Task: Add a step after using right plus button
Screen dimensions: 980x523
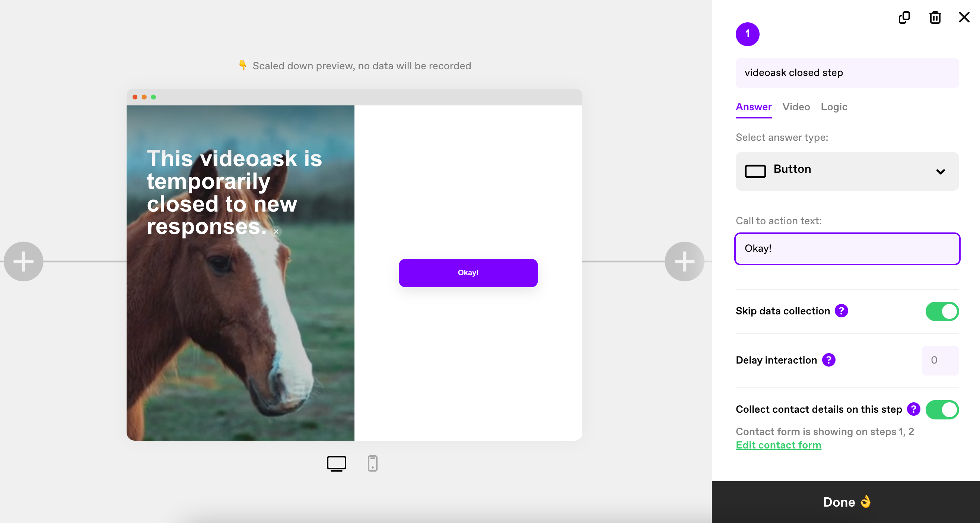Action: click(x=684, y=261)
